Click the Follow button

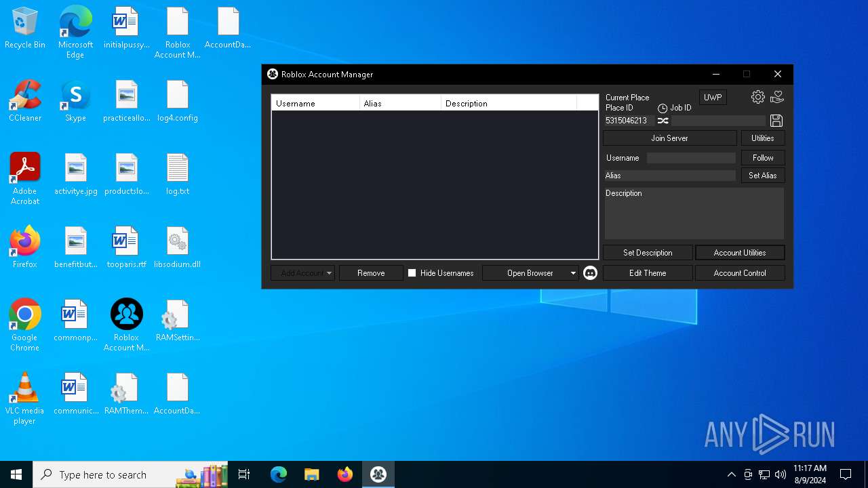pyautogui.click(x=762, y=158)
